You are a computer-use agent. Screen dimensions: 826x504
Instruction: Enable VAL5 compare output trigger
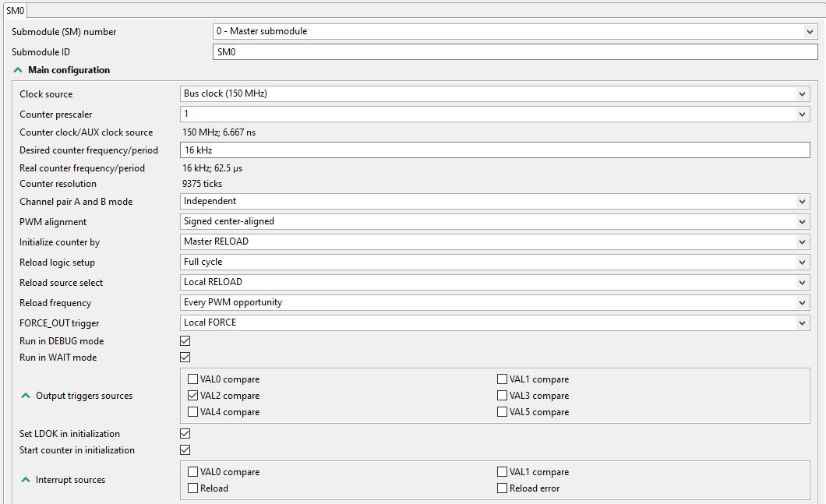point(503,412)
